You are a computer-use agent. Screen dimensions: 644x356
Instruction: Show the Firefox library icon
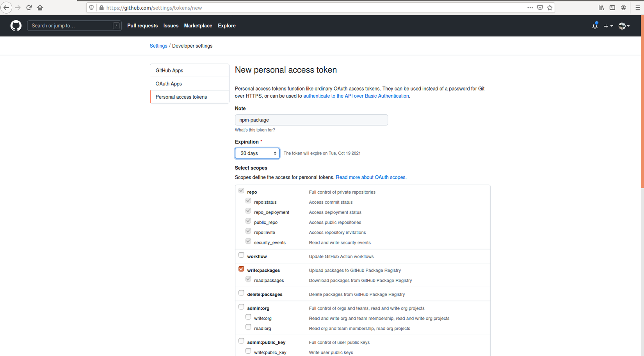(601, 8)
